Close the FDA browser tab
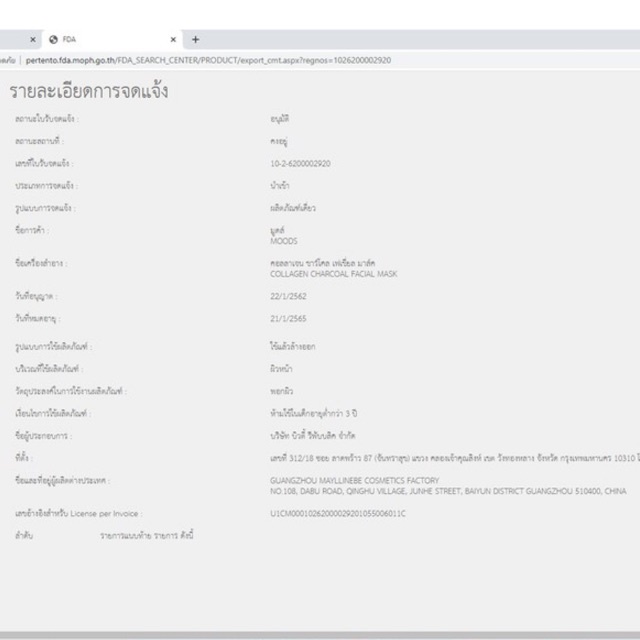Viewport: 640px width, 640px height. (173, 39)
